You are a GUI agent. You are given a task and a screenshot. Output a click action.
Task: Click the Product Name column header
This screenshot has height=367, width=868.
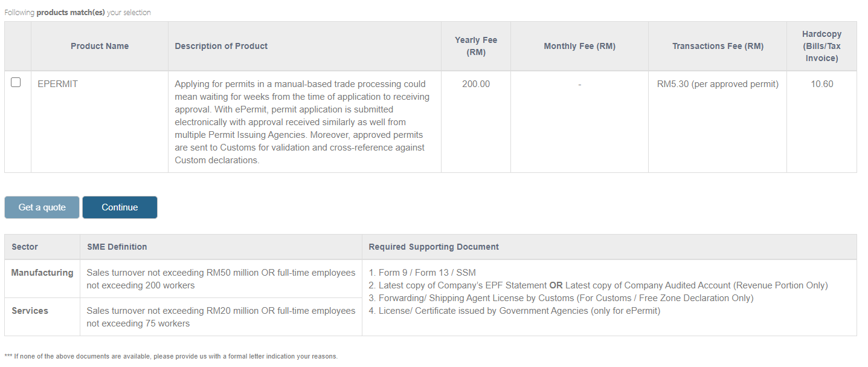point(100,46)
